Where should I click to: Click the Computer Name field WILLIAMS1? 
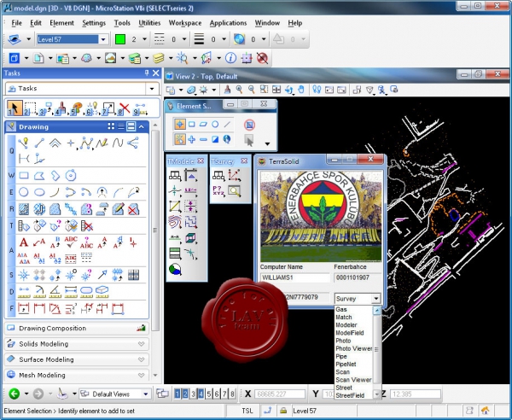coord(295,277)
